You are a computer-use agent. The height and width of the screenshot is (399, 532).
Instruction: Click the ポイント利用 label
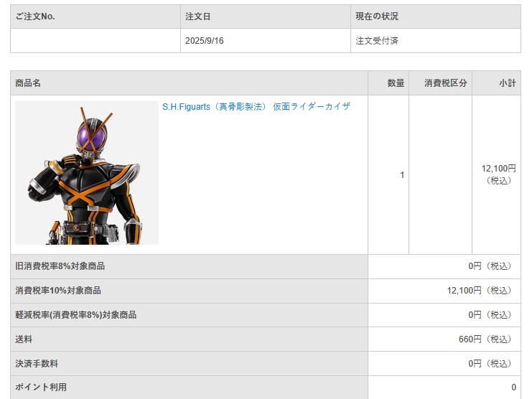coord(41,387)
